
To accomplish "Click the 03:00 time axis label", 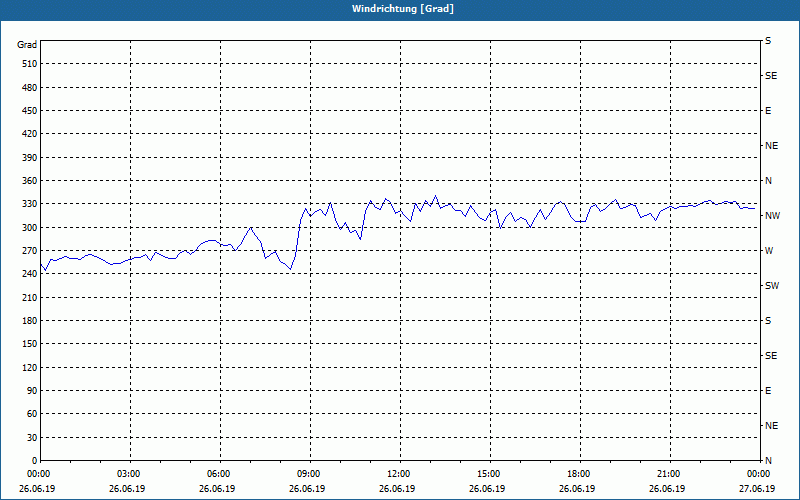I will [127, 474].
